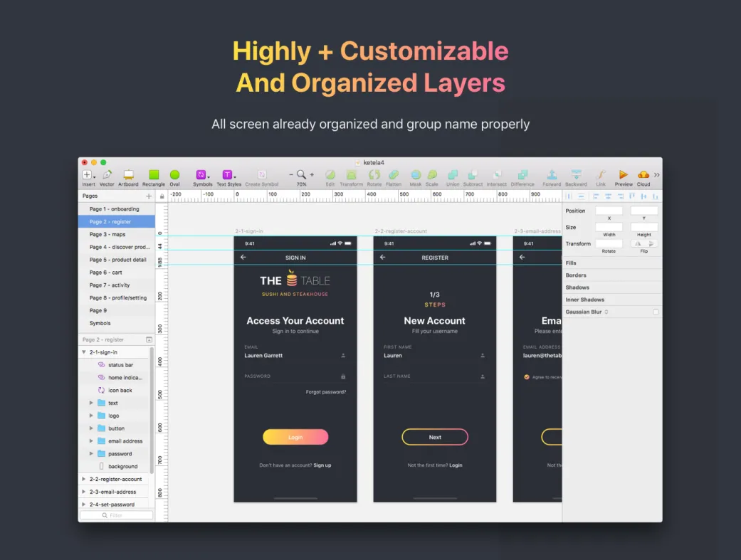Select Page 5 - product detail

[x=117, y=260]
